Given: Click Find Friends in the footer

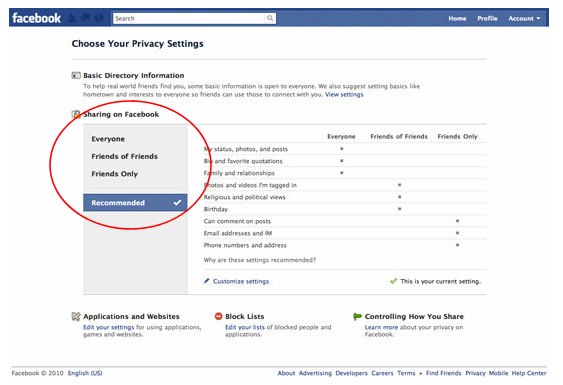Looking at the screenshot, I should 443,373.
